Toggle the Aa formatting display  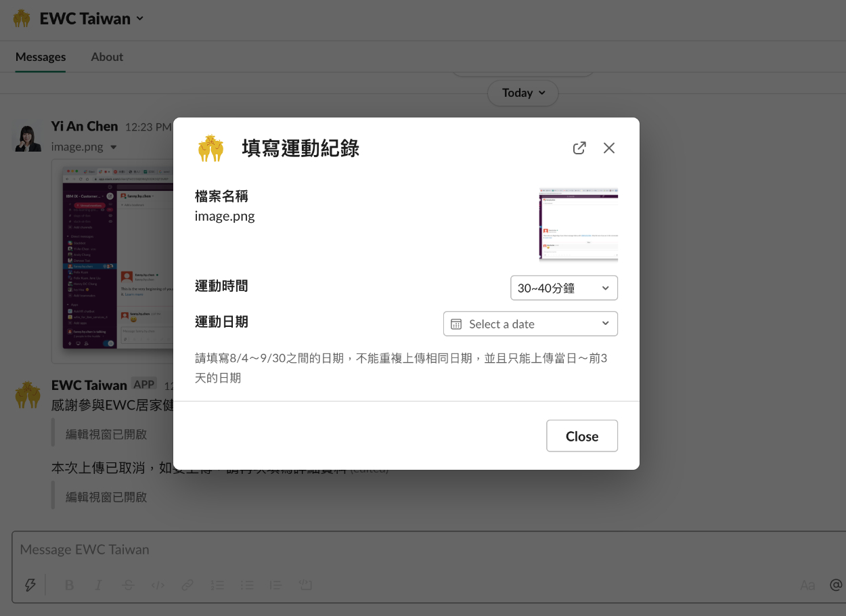(x=807, y=585)
